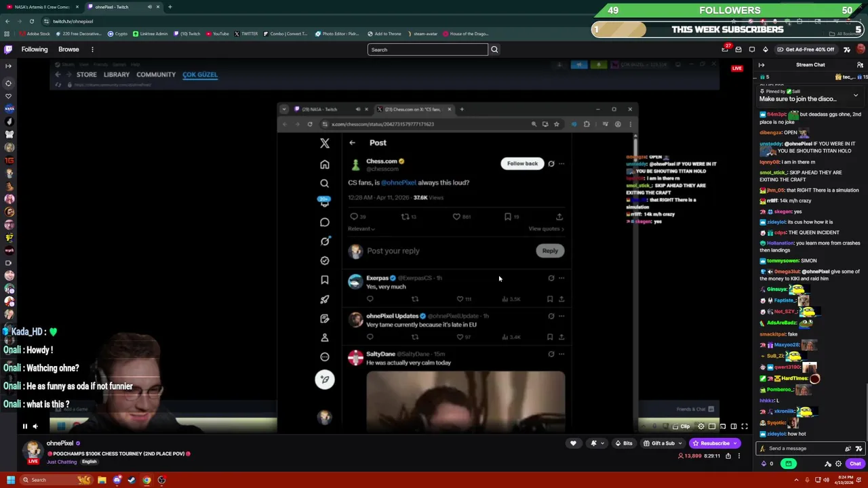Open video player settings gear
868x488 pixels.
[701, 426]
